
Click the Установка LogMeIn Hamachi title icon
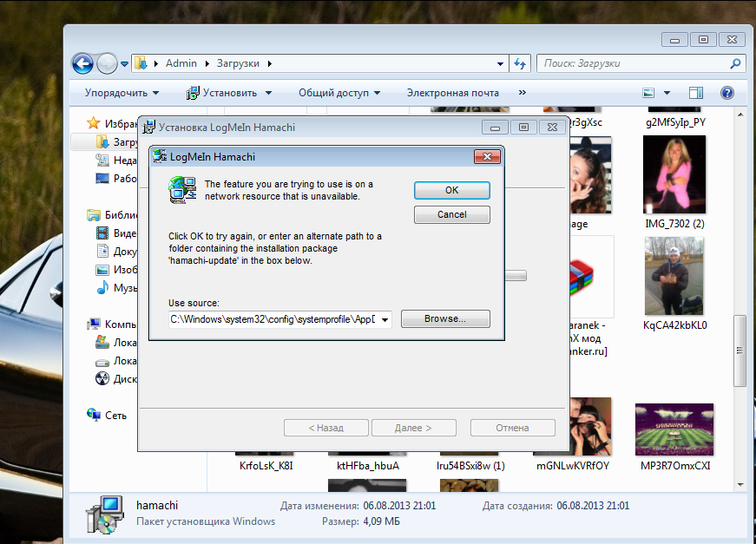tap(148, 128)
